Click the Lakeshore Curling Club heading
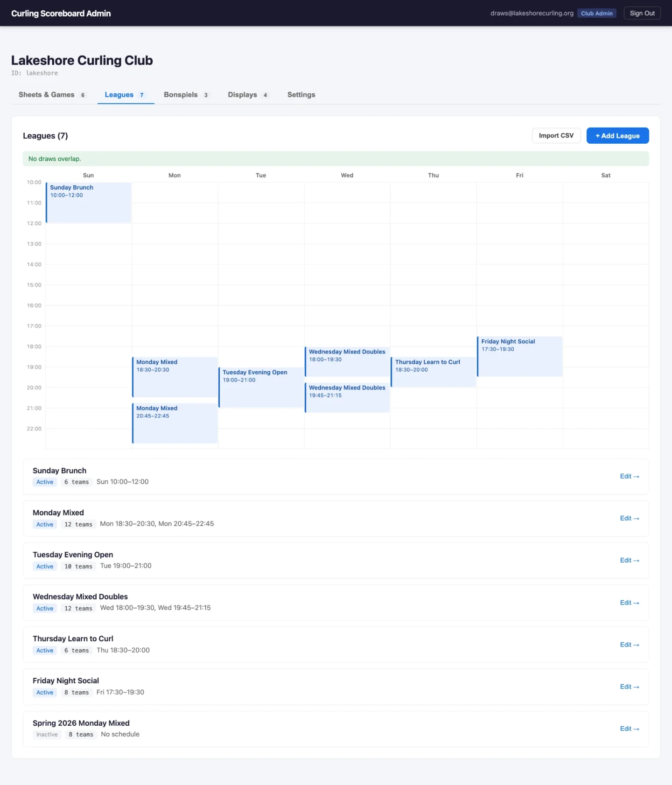Viewport: 672px width, 785px height. pyautogui.click(x=82, y=60)
